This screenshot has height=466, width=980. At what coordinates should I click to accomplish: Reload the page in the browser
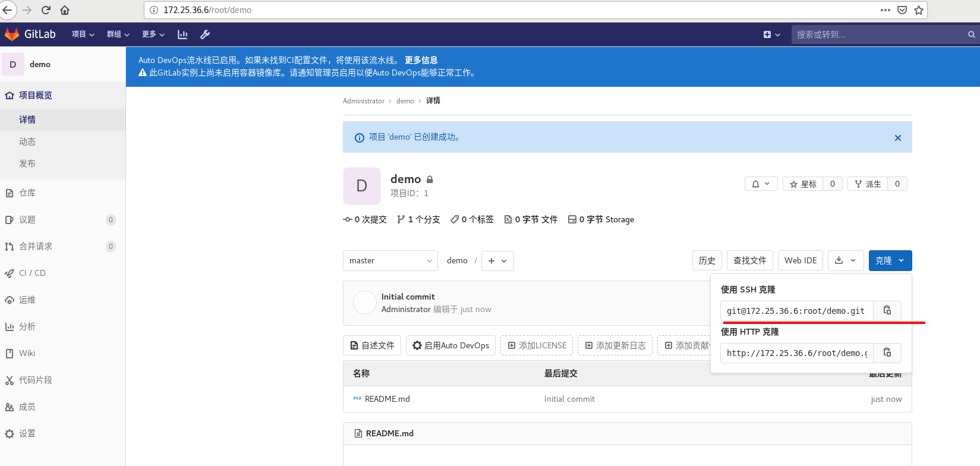46,10
